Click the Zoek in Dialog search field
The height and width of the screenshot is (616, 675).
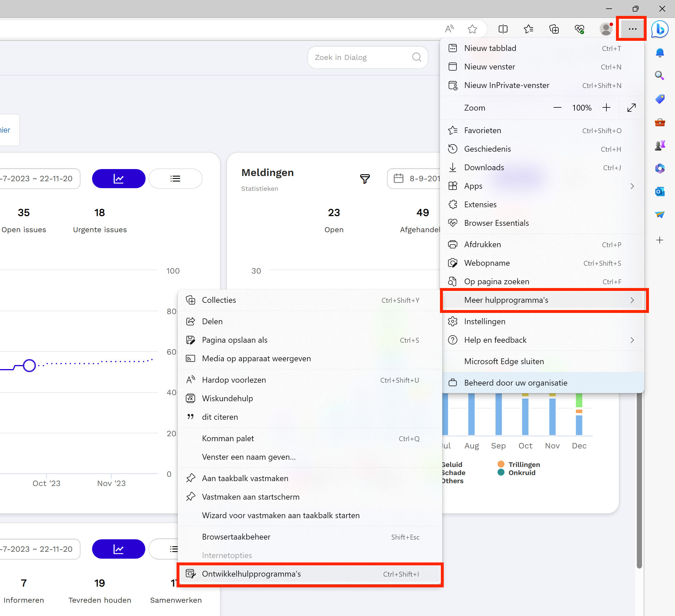coord(368,57)
